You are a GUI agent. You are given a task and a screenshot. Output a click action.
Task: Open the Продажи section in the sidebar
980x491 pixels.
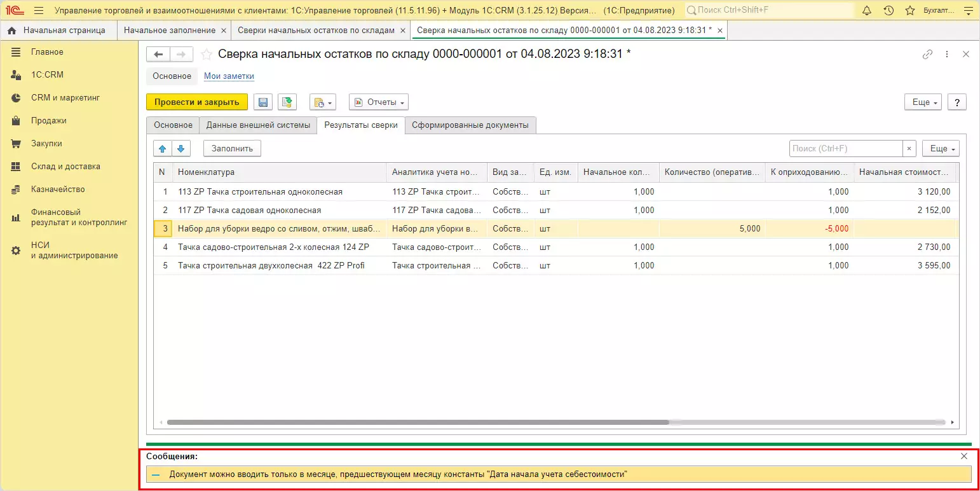pos(49,121)
